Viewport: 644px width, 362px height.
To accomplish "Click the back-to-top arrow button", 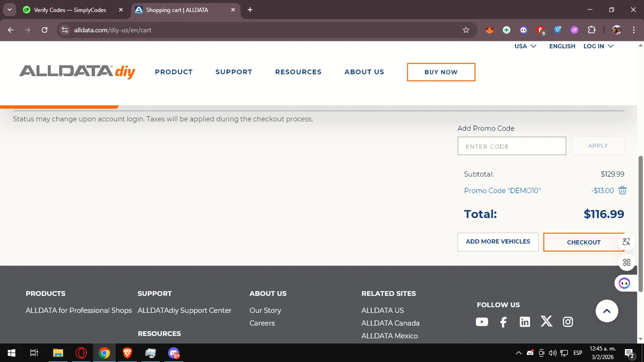I will (x=607, y=311).
